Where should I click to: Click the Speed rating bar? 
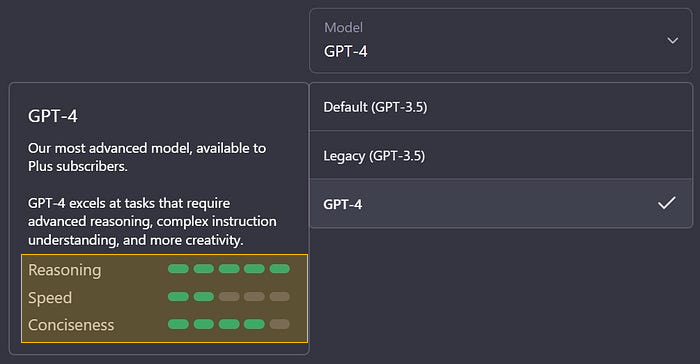[x=229, y=297]
